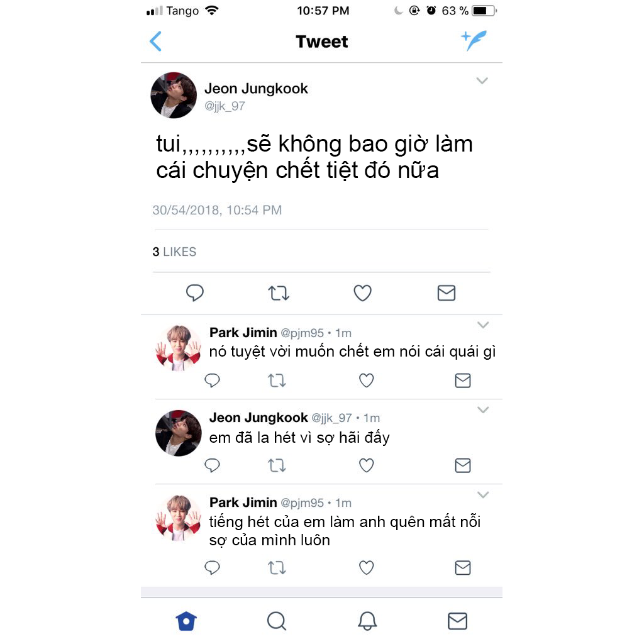Screen dimensions: 644x644
Task: Reply to Jungkook's 'em đã la hét' tweet
Action: [212, 465]
